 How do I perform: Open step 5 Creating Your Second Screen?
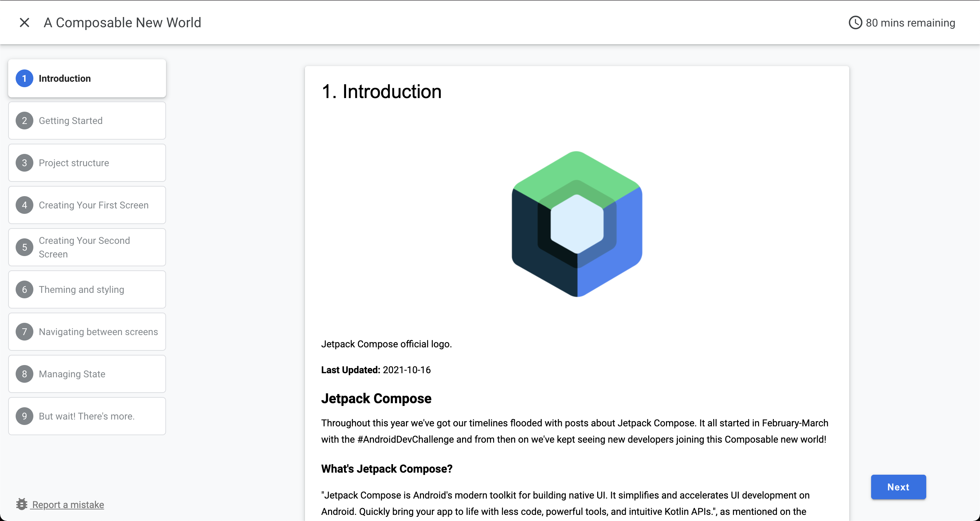click(87, 247)
